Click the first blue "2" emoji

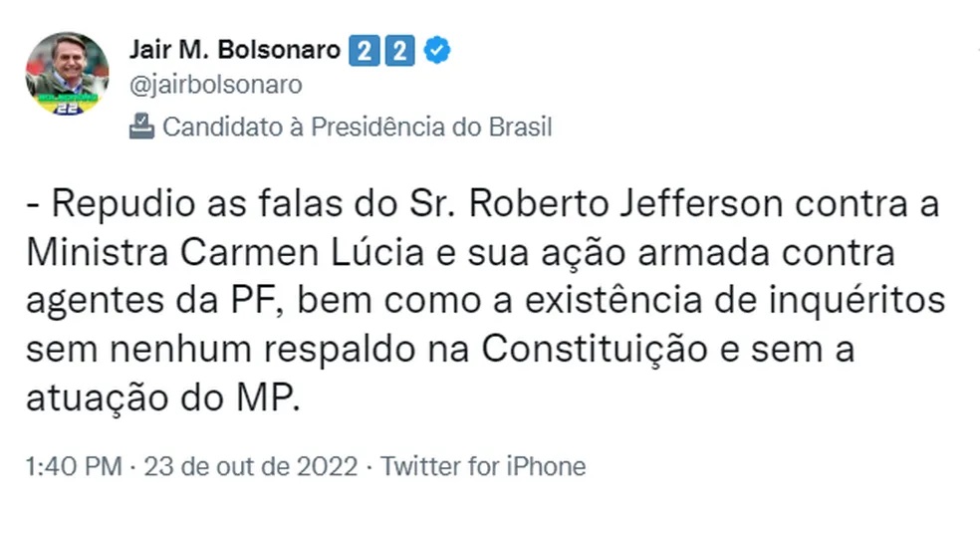pos(364,50)
